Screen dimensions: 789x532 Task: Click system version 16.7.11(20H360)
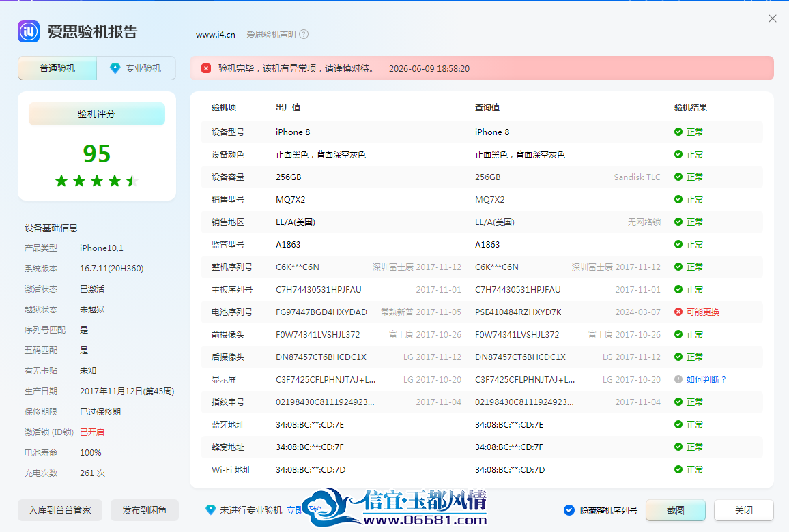tap(112, 269)
